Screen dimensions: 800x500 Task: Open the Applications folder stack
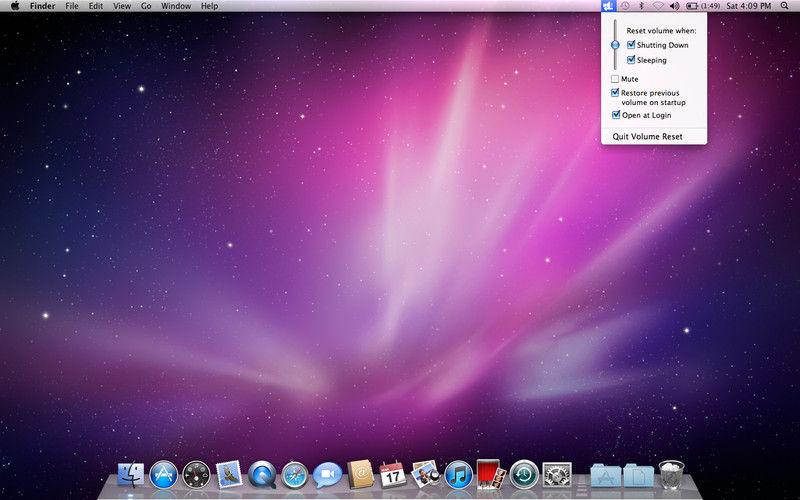pos(606,474)
